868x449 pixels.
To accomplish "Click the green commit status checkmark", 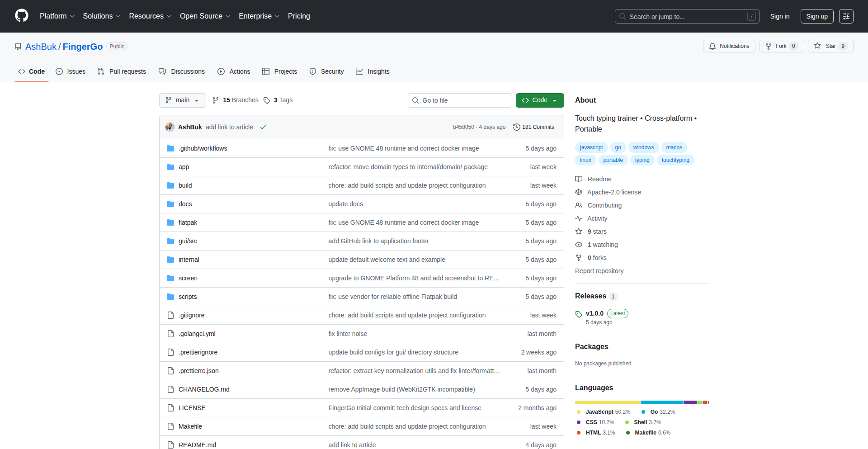I will click(x=263, y=127).
